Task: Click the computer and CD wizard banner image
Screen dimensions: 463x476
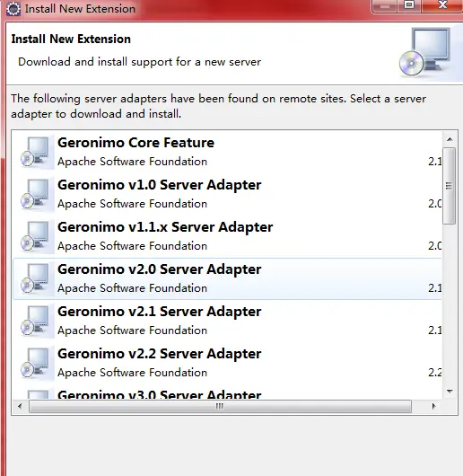Action: click(x=427, y=52)
